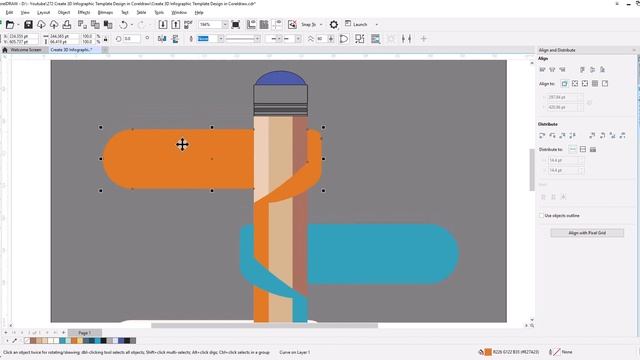Open the Object menu
The image size is (640, 360).
click(64, 13)
